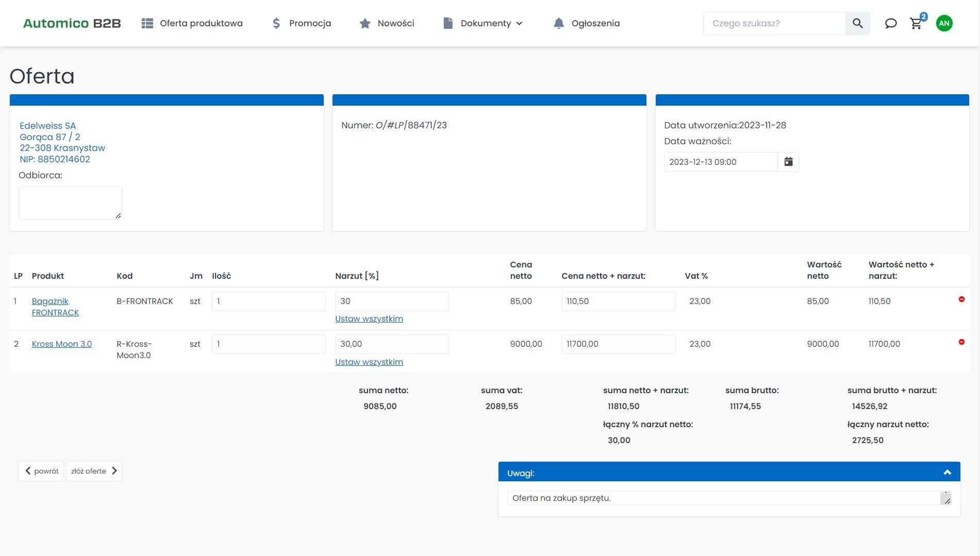Viewport: 980px width, 556px height.
Task: Delete the Kross Moon 3.0 row
Action: click(x=961, y=342)
